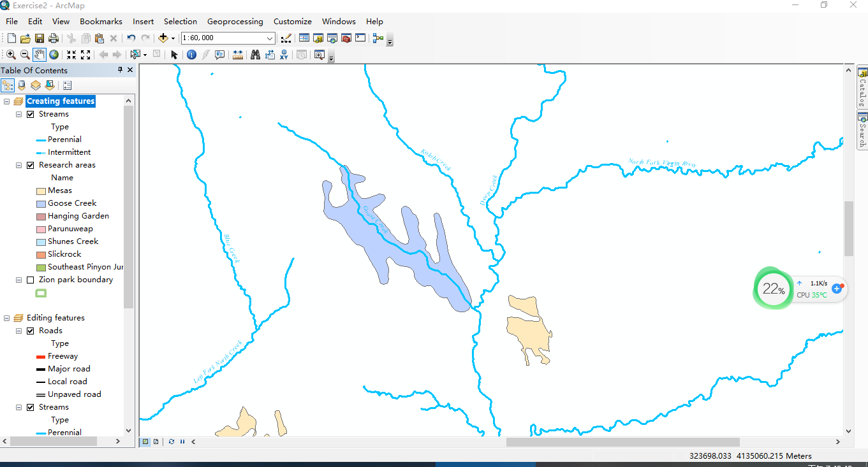Collapse the Research areas layer
Viewport: 868px width, 467px height.
(x=18, y=164)
